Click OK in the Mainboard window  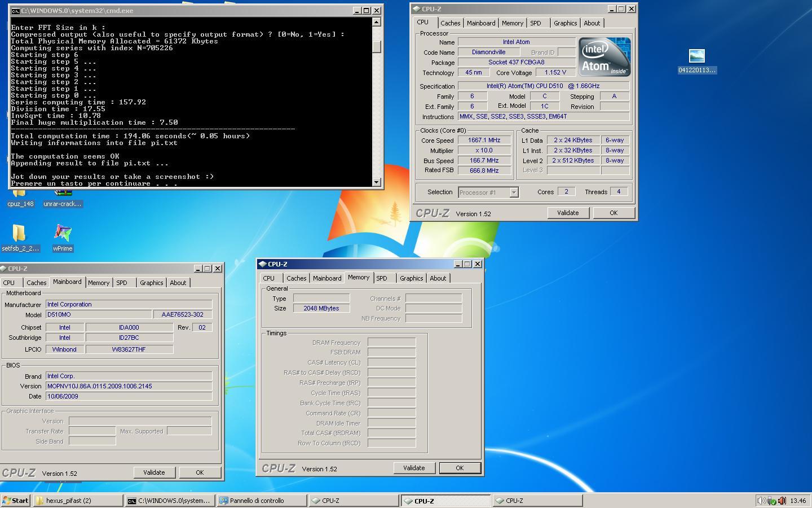point(200,472)
